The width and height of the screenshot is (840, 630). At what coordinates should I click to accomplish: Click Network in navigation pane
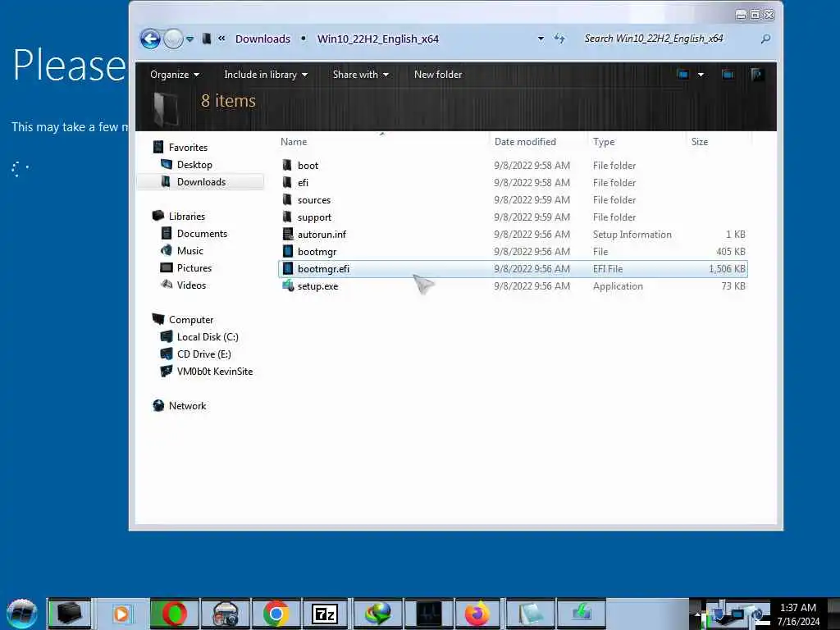pos(187,406)
